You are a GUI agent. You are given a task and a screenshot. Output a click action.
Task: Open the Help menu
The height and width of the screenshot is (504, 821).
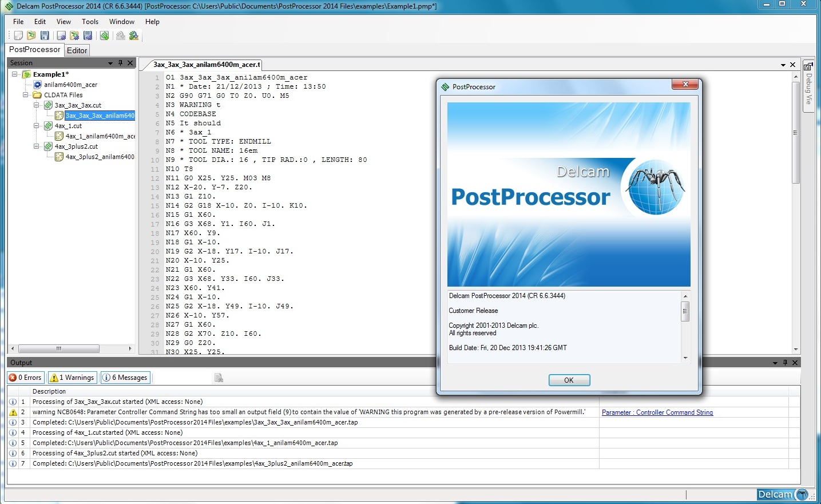tap(152, 22)
